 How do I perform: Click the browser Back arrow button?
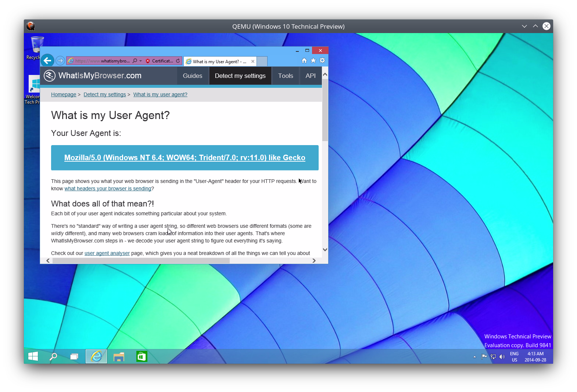coord(47,61)
